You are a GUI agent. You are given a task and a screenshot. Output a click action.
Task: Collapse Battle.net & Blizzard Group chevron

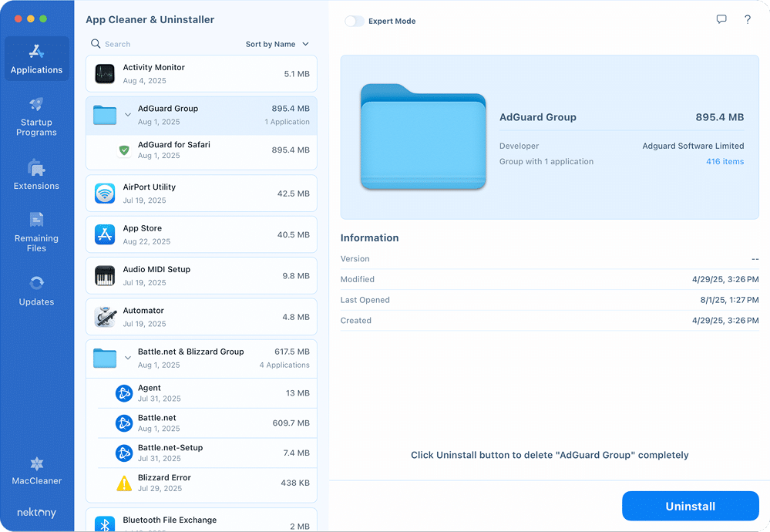tap(128, 358)
